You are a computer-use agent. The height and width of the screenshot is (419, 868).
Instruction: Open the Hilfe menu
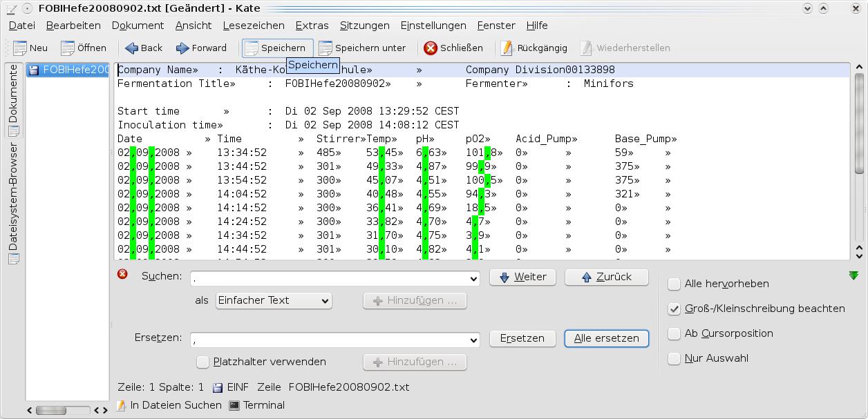pos(537,26)
